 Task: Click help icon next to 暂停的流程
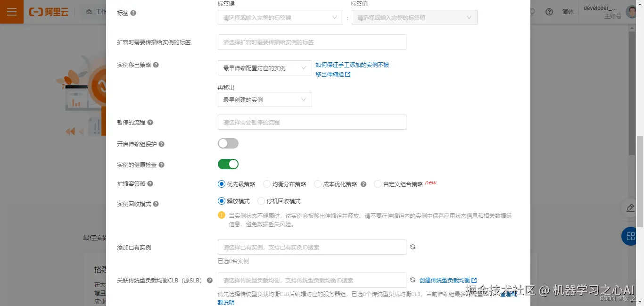click(150, 123)
